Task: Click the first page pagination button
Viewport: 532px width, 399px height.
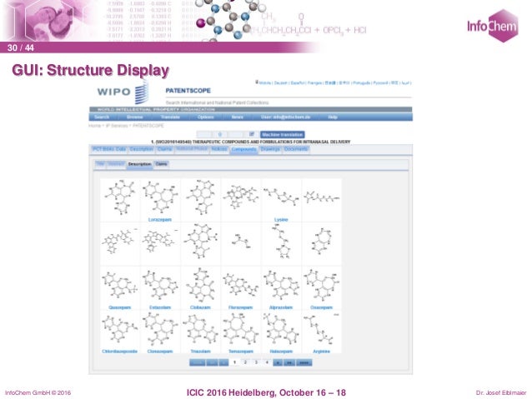Action: pos(197,362)
